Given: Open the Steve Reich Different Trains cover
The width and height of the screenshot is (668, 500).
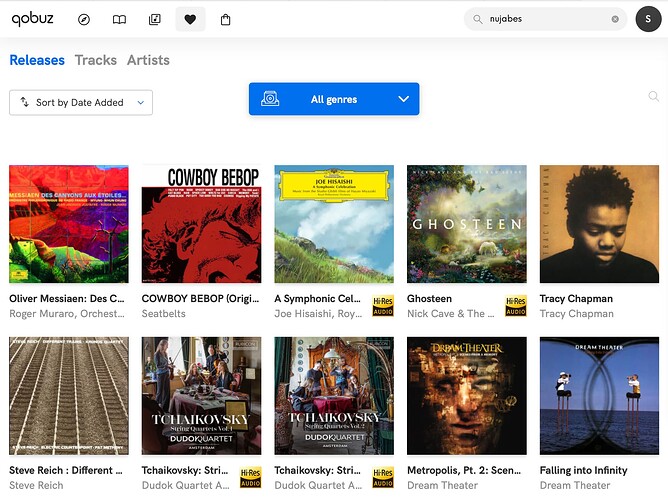Looking at the screenshot, I should tap(69, 396).
